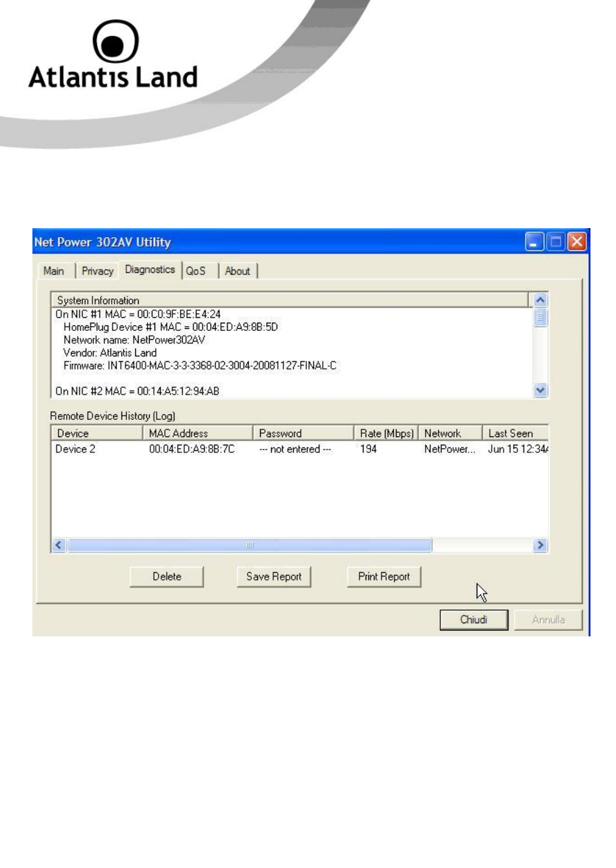The height and width of the screenshot is (868, 616).
Task: Minimize the Net Power 302AV Utility window
Action: 535,242
